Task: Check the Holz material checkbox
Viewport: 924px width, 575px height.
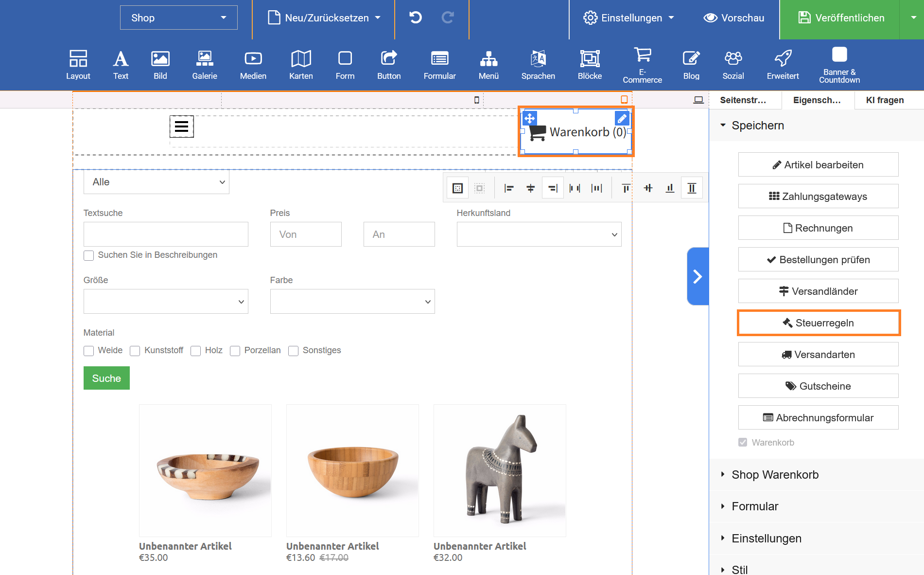Action: coord(196,351)
